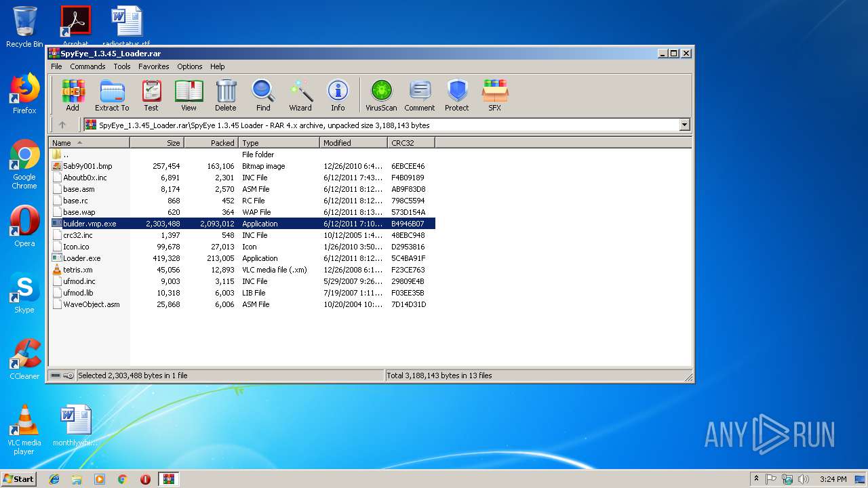The height and width of the screenshot is (488, 868).
Task: Run the Test archive tool
Action: pos(151,96)
